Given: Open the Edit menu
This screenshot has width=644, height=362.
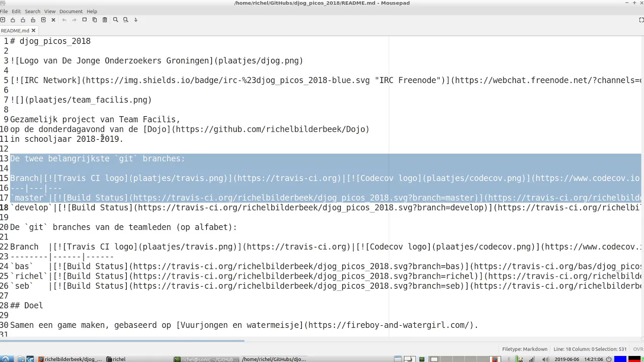Looking at the screenshot, I should pyautogui.click(x=16, y=11).
